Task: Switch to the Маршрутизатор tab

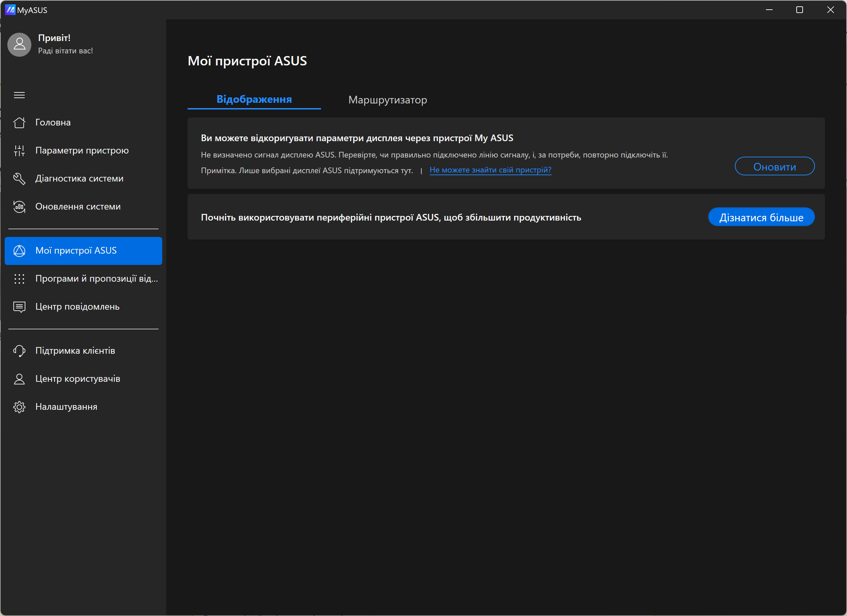Action: pyautogui.click(x=388, y=100)
